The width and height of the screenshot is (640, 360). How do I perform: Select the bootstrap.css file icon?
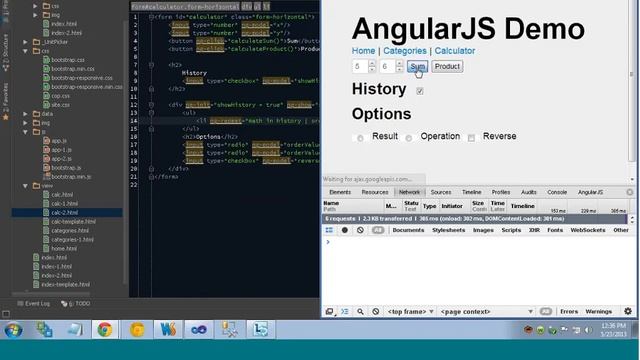click(46, 60)
